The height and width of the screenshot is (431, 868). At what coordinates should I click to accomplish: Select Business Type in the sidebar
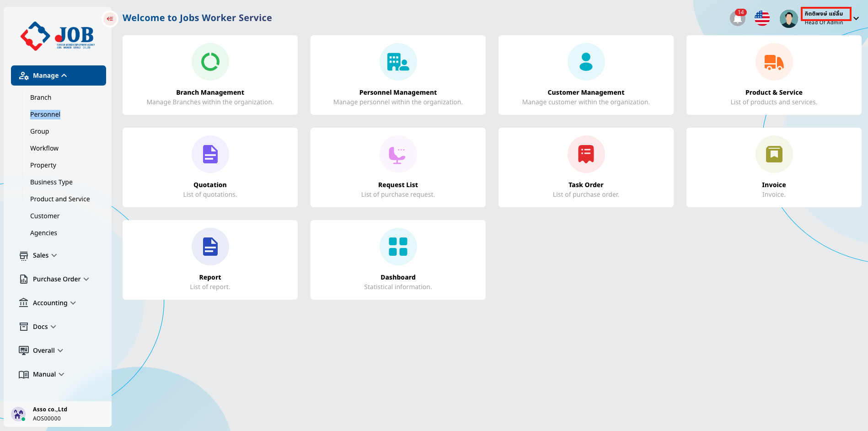point(51,182)
